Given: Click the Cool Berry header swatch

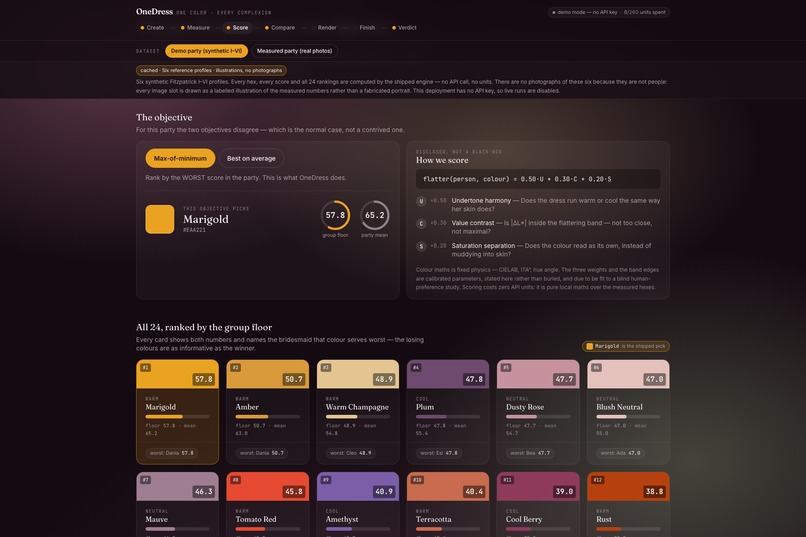Looking at the screenshot, I should [x=538, y=486].
